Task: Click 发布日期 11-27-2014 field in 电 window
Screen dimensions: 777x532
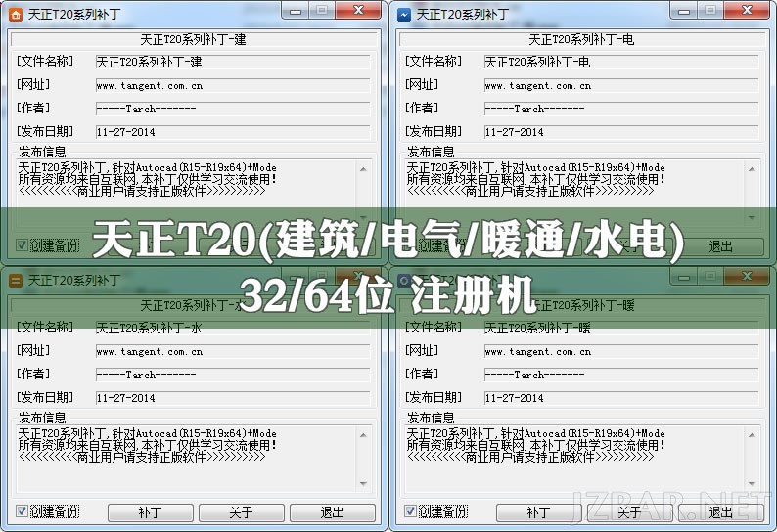Action: point(621,132)
